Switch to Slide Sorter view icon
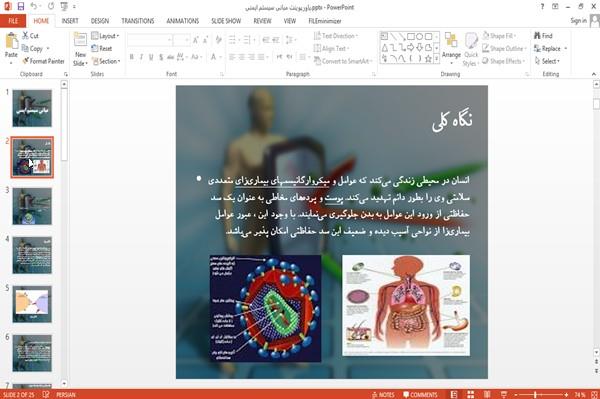 point(471,395)
